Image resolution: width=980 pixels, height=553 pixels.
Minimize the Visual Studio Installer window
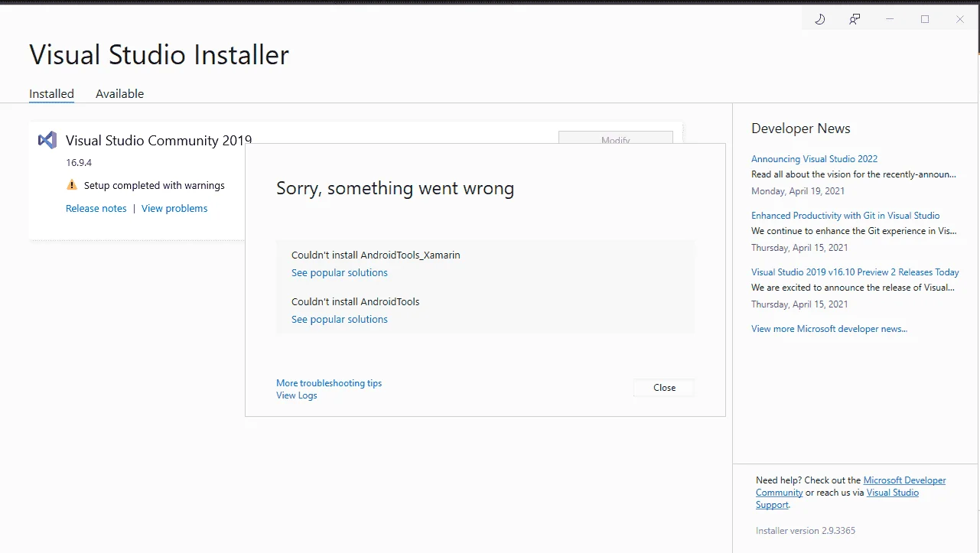point(890,19)
